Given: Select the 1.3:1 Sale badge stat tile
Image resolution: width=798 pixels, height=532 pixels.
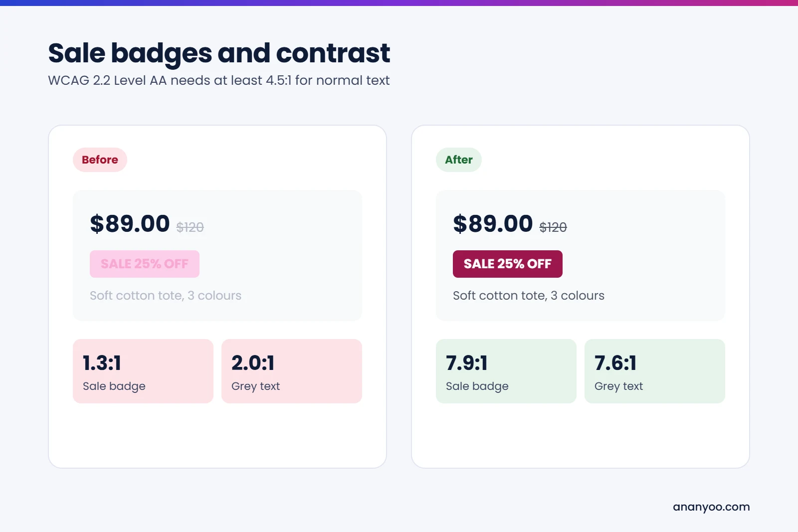Looking at the screenshot, I should 143,371.
